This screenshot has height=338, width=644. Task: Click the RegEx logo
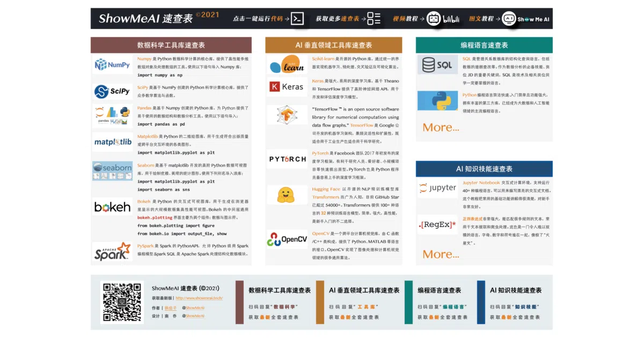[x=437, y=225]
